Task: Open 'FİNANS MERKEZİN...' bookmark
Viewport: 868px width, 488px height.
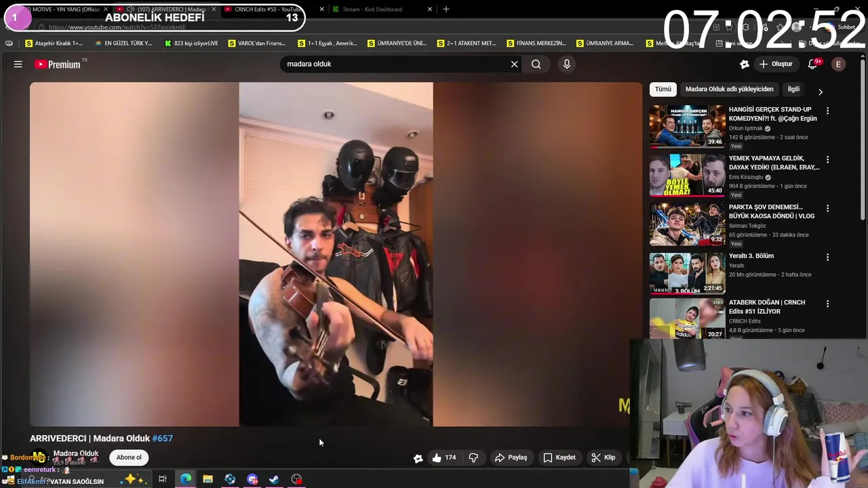Action: (x=536, y=43)
